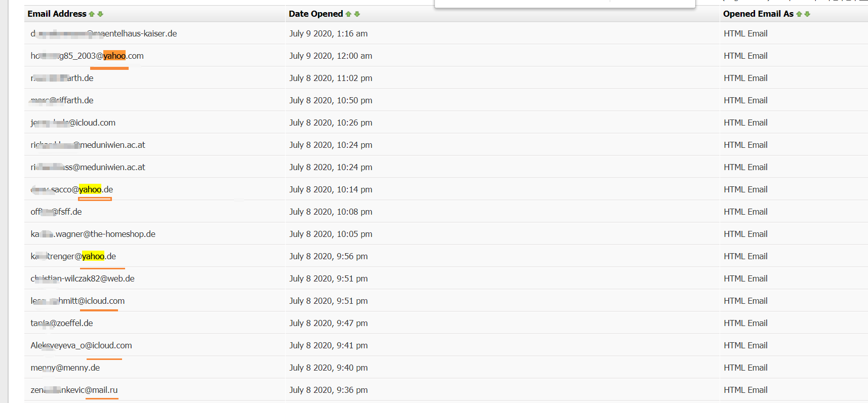The width and height of the screenshot is (868, 403).
Task: Open the mail.ru subscriber email
Action: pos(74,390)
